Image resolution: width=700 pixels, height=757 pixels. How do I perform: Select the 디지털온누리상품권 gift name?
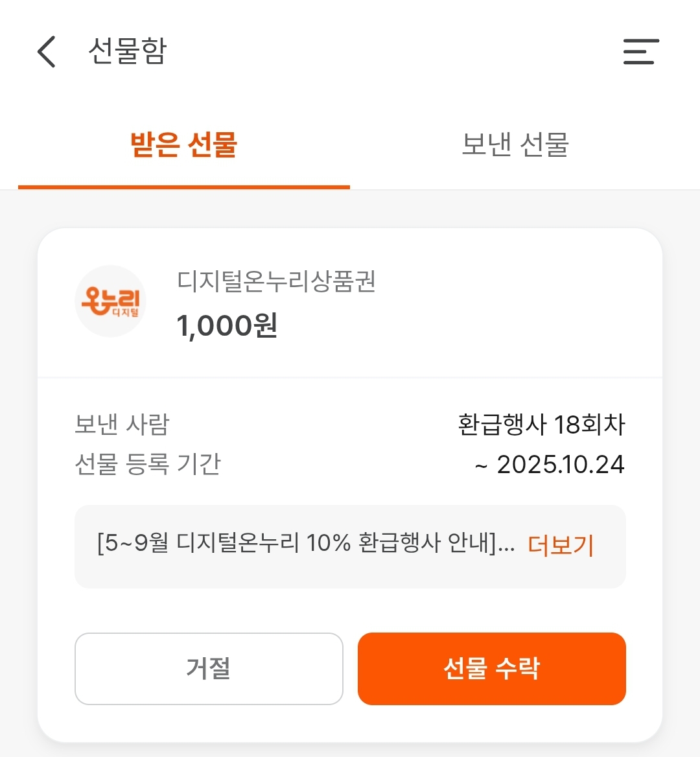(x=276, y=281)
